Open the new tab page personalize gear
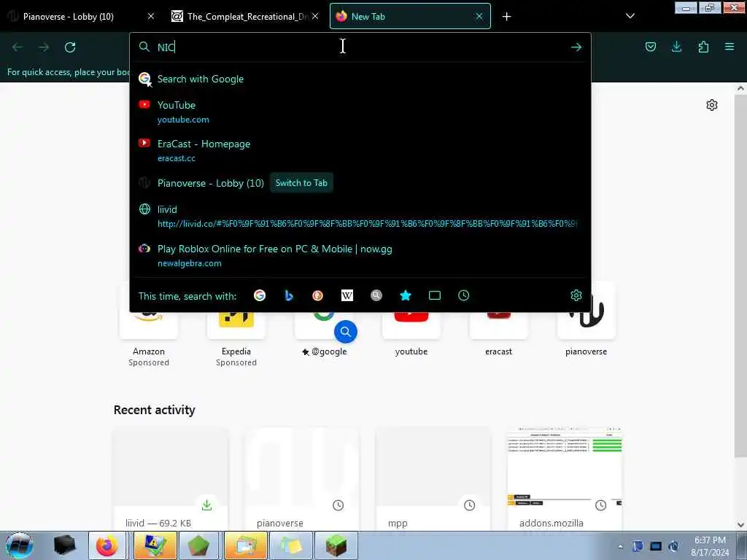 [712, 105]
